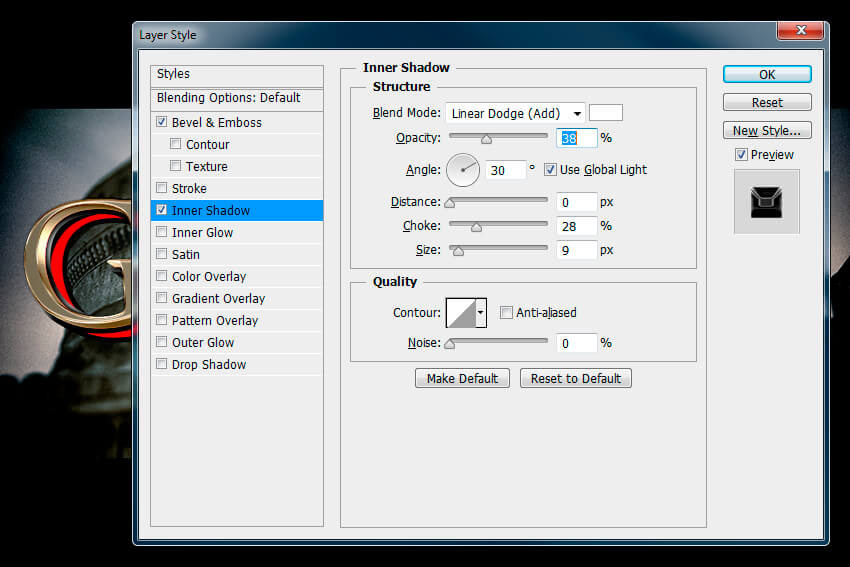Click the Noise value field
The width and height of the screenshot is (850, 567).
pos(576,343)
